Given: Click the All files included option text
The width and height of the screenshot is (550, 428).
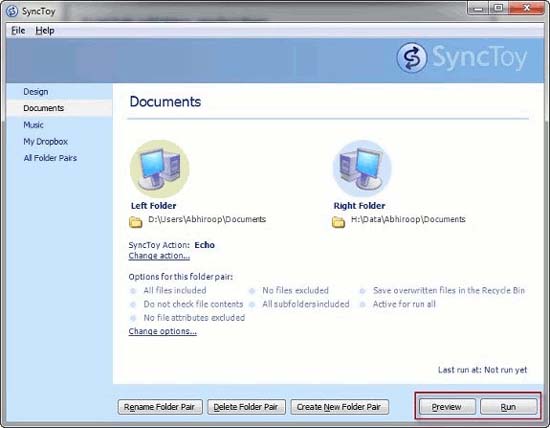Looking at the screenshot, I should (x=175, y=290).
